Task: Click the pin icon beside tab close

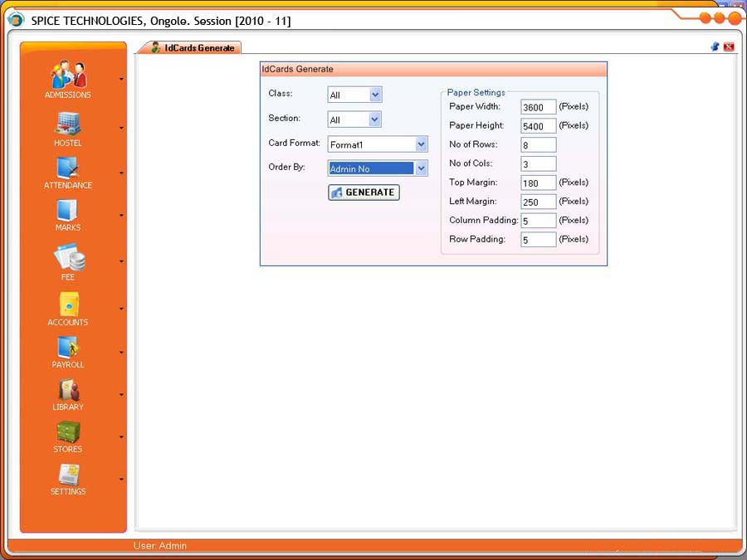Action: pos(715,47)
